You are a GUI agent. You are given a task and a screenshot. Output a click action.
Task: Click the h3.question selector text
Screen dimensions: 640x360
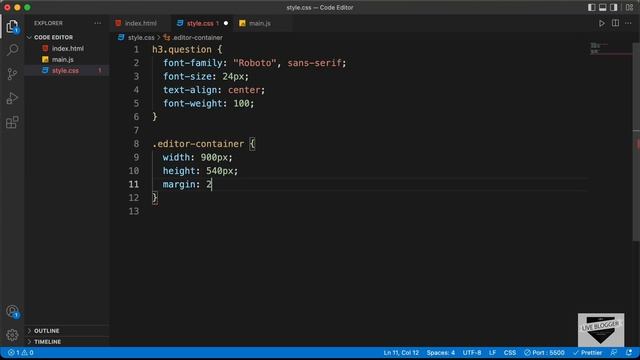pyautogui.click(x=182, y=49)
